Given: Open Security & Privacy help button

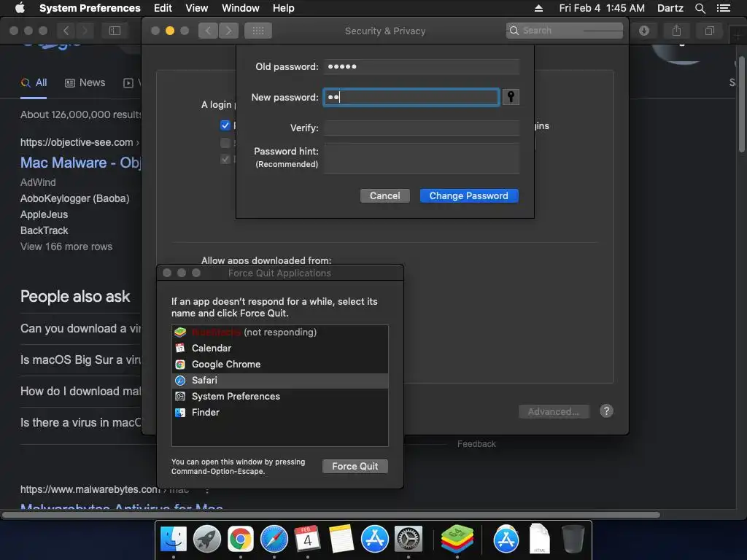Looking at the screenshot, I should pos(606,411).
